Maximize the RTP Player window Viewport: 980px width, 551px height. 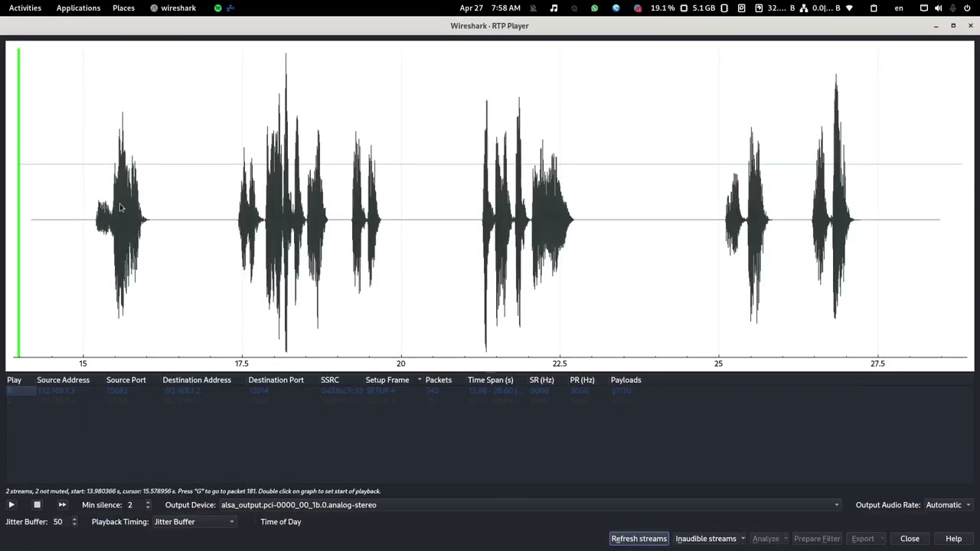[x=953, y=26]
